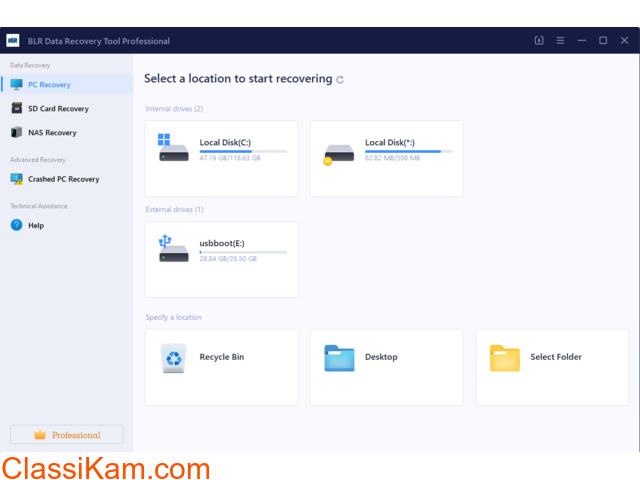Click the SD card icon
Image resolution: width=640 pixels, height=480 pixels.
(17, 108)
